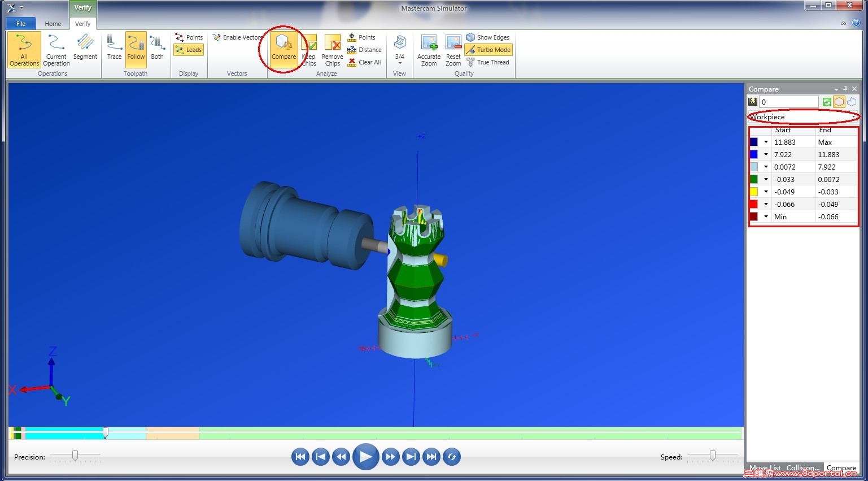Close the Compare panel
The image size is (868, 481).
[854, 89]
